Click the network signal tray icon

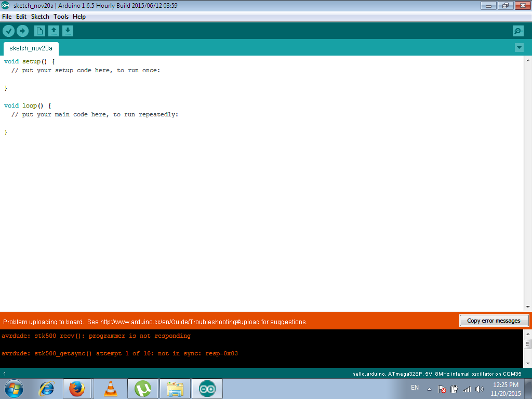coord(467,389)
